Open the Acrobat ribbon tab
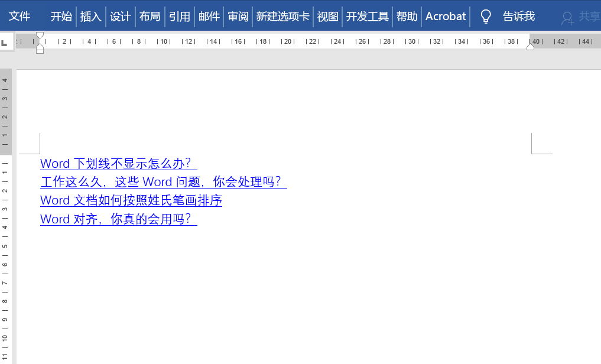 446,17
